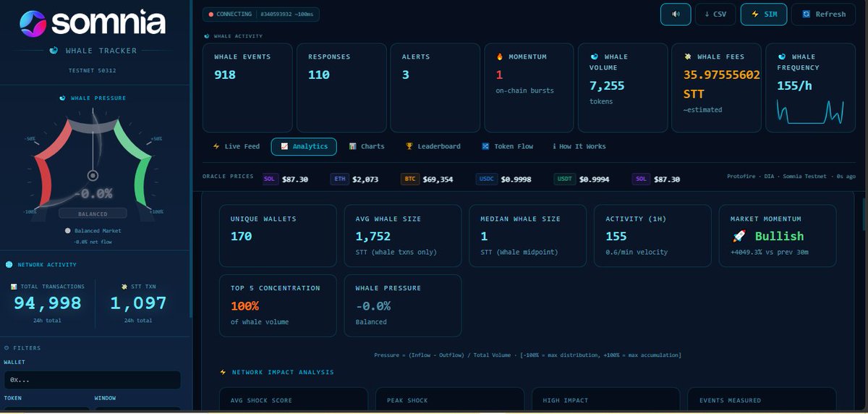
Task: Click the rocket icon beside Bullish
Action: coord(738,237)
